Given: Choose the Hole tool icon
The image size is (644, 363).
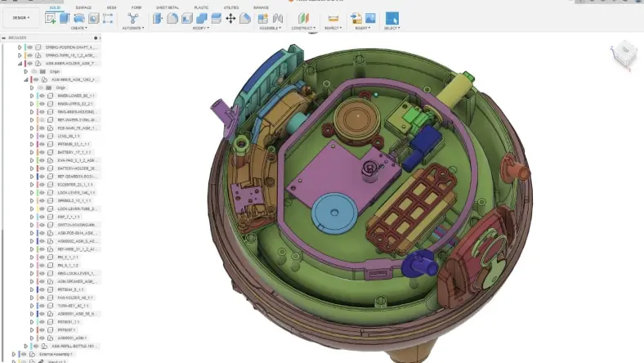Looking at the screenshot, I should click(x=94, y=18).
